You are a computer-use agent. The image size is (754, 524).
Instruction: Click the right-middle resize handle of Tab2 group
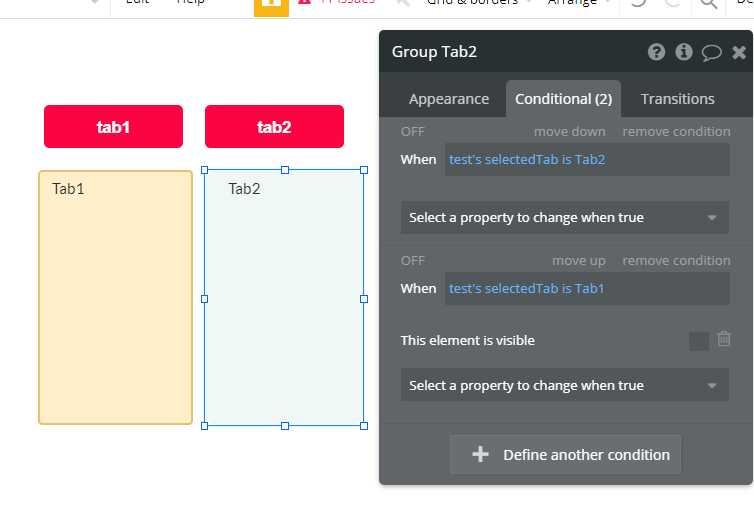point(364,298)
